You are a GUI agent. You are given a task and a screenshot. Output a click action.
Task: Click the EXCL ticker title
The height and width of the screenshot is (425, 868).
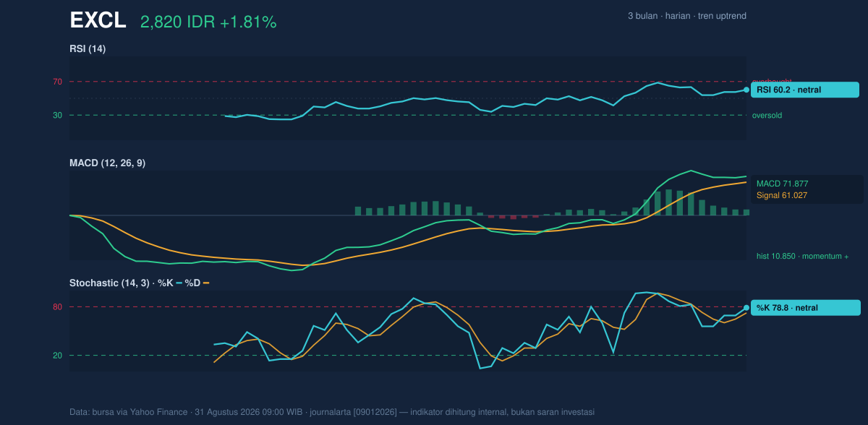[x=98, y=21]
